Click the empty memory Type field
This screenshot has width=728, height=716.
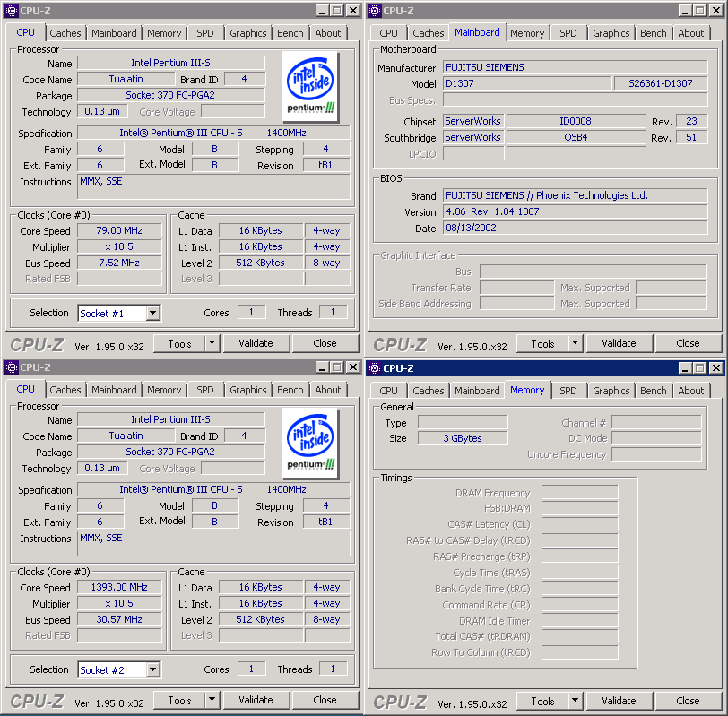463,422
